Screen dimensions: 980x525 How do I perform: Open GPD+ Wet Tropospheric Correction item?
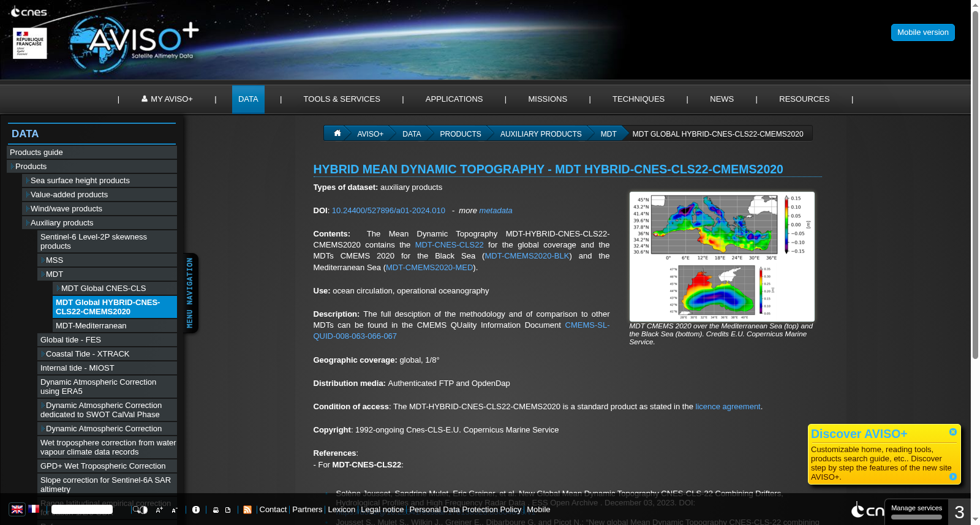(107, 466)
